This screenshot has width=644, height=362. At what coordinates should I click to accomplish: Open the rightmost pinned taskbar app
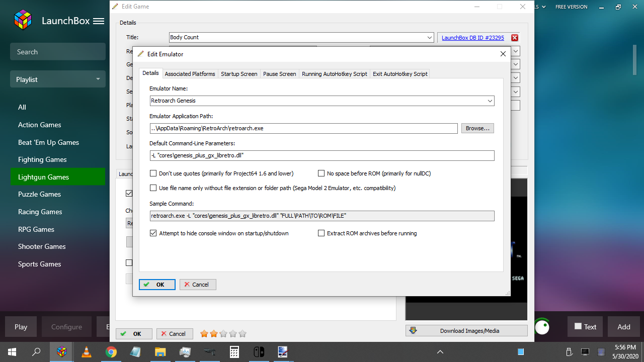(283, 352)
